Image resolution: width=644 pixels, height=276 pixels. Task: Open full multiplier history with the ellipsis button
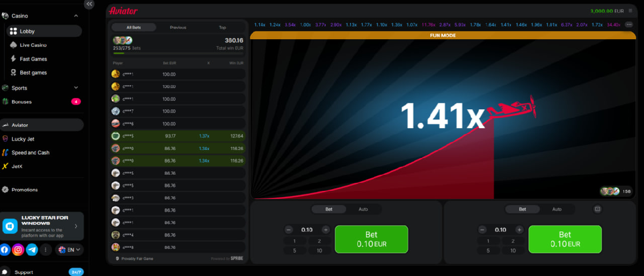[x=629, y=25]
